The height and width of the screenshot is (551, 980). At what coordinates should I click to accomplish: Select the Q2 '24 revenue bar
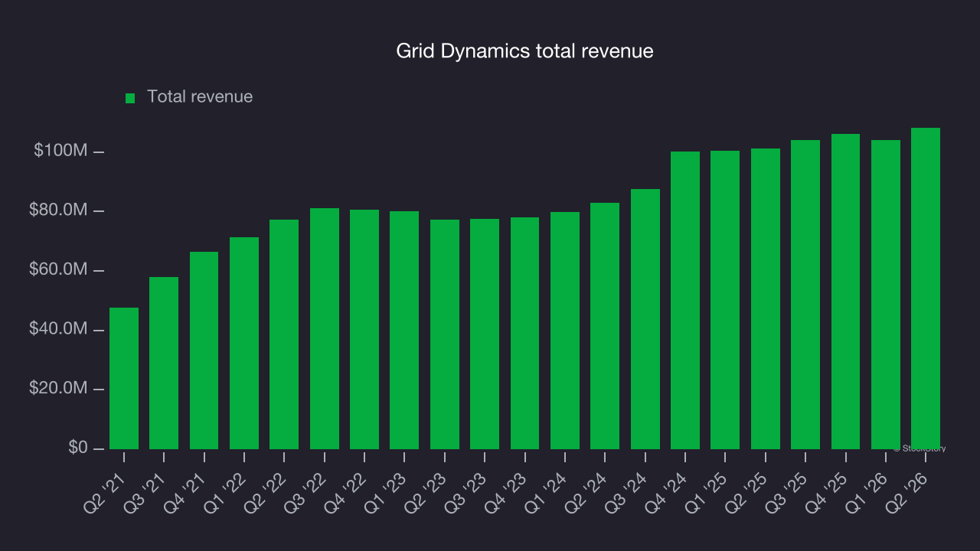pos(605,326)
